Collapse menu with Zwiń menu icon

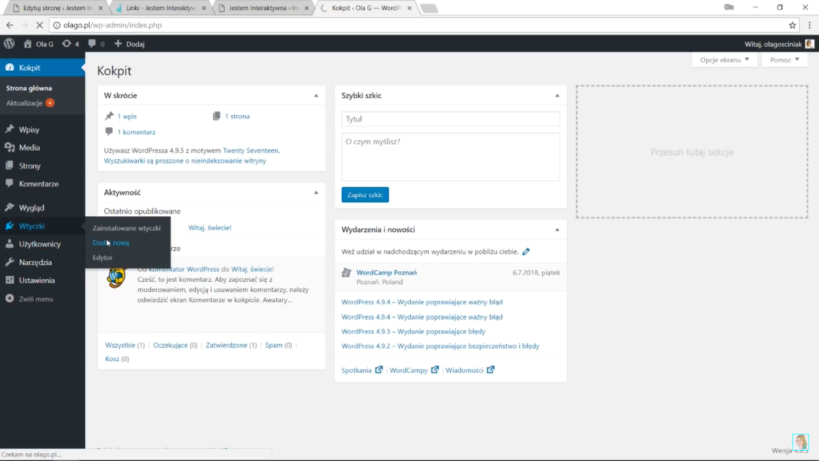(9, 299)
